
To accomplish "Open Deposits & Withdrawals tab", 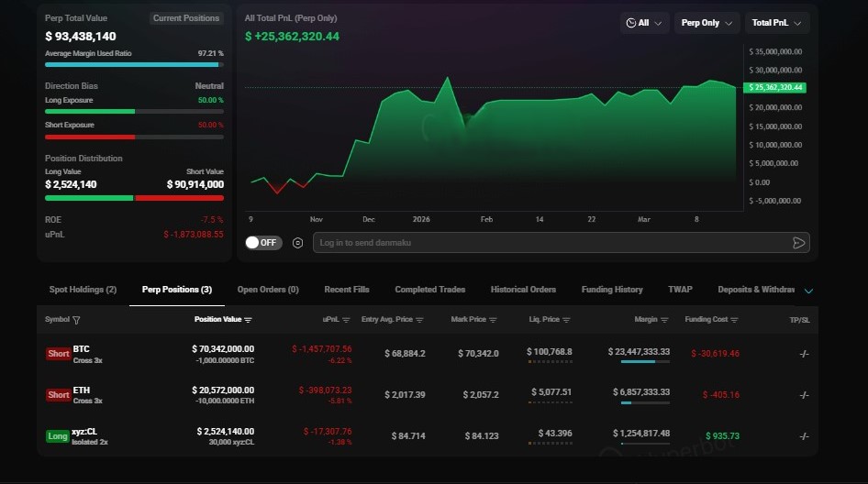I will click(x=756, y=290).
